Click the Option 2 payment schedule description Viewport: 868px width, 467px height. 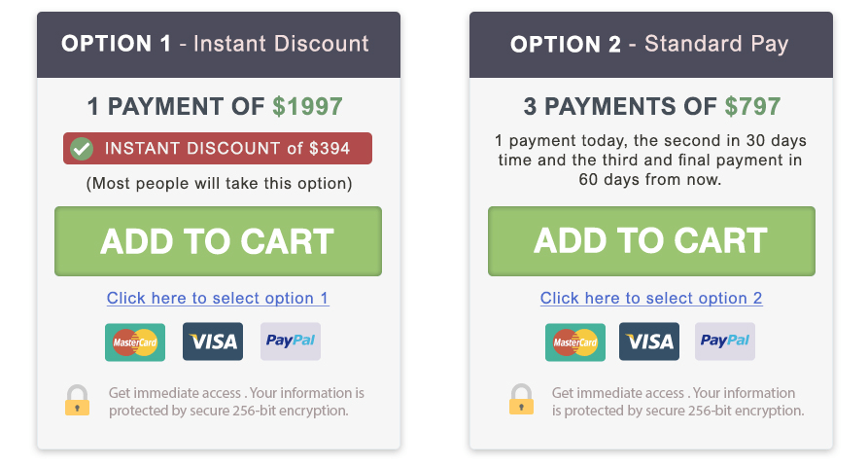point(651,160)
